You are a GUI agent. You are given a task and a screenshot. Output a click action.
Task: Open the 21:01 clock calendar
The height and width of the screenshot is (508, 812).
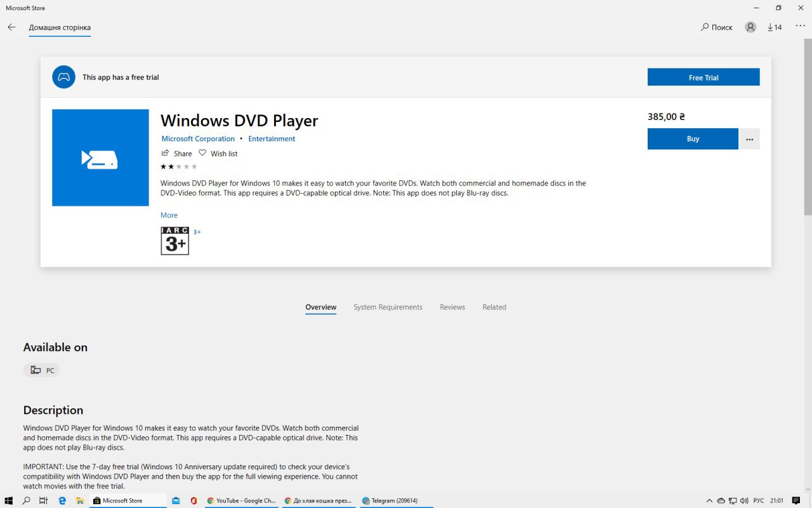776,500
